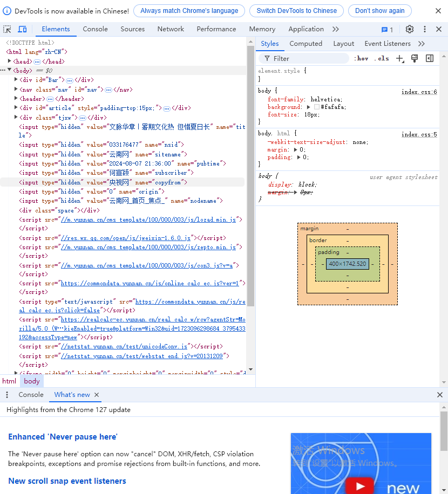Click the #fafafa background color swatch
Screen dimensions: 448x494
pyautogui.click(x=316, y=107)
